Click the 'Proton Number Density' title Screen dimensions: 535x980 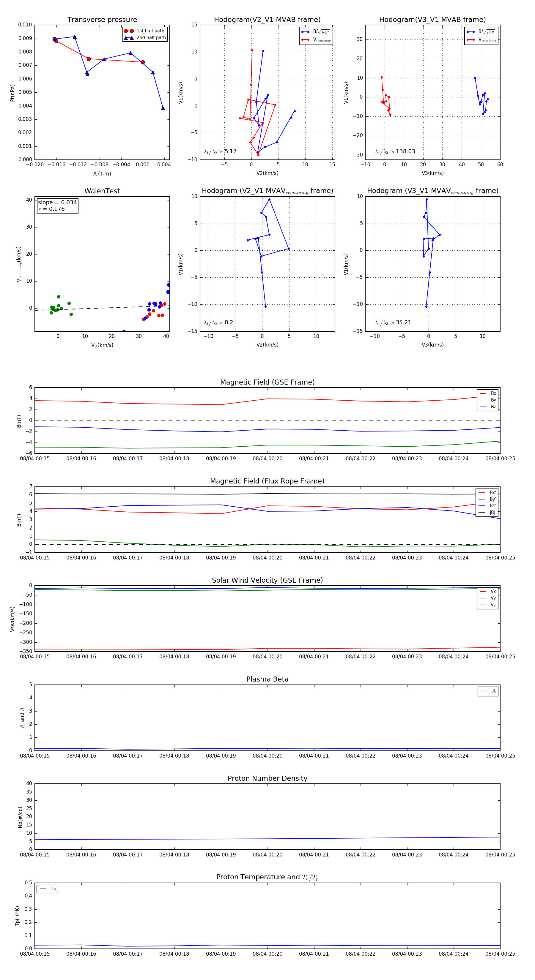point(267,778)
